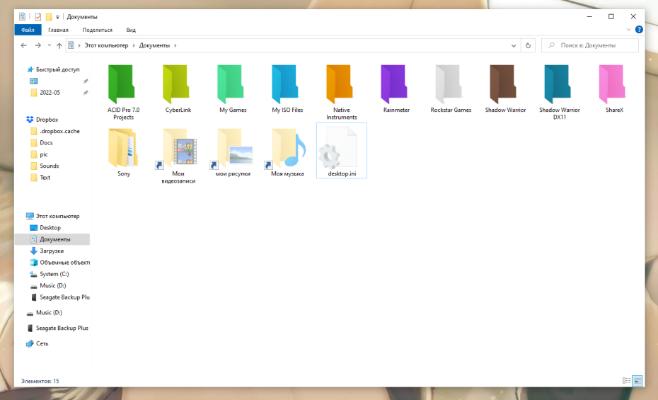Select Объемные объекты in navigation pane

click(64, 262)
